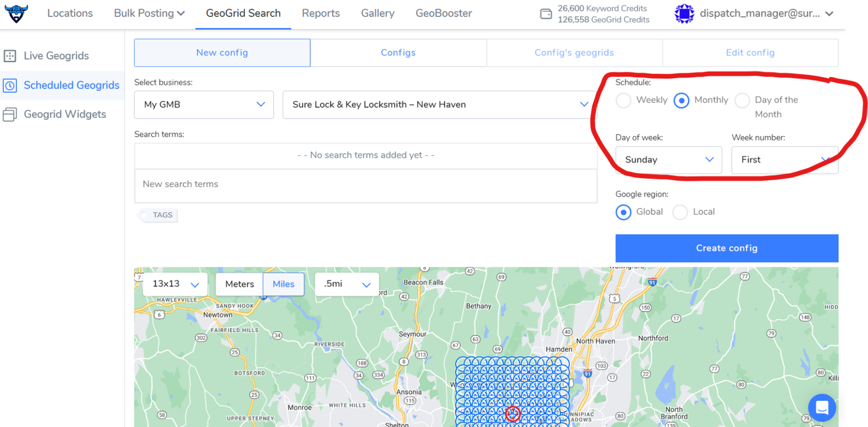The image size is (868, 427).
Task: Open Live Geogrids in sidebar
Action: coord(56,56)
